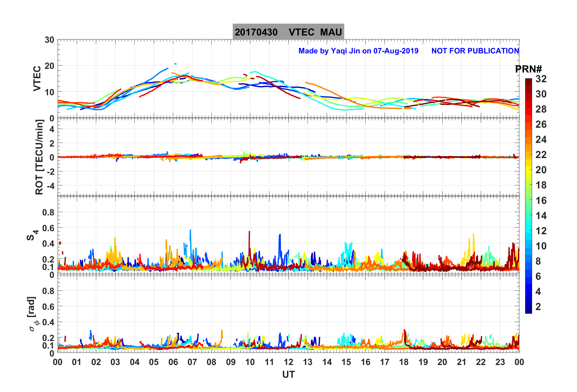Image resolution: width=577 pixels, height=392 pixels.
Task: Click the ROT [TECU/min] axis label
Action: 39,157
